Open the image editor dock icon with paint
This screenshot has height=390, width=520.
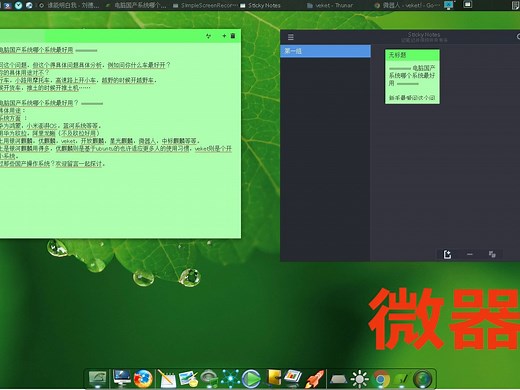pos(188,379)
